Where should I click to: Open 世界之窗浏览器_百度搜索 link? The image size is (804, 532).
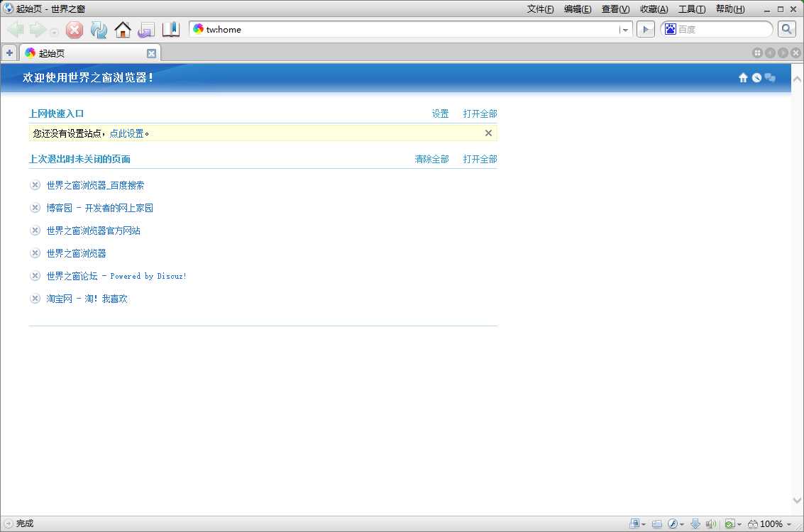pos(95,185)
